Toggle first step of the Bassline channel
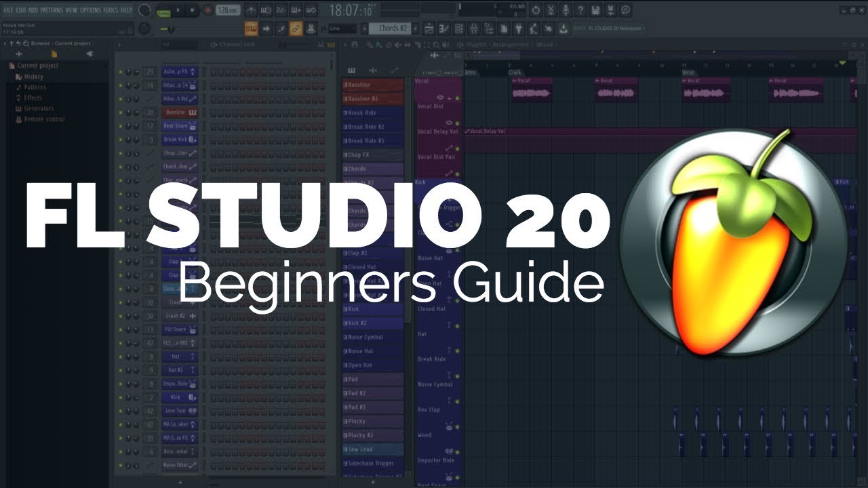The image size is (868, 488). [213, 113]
